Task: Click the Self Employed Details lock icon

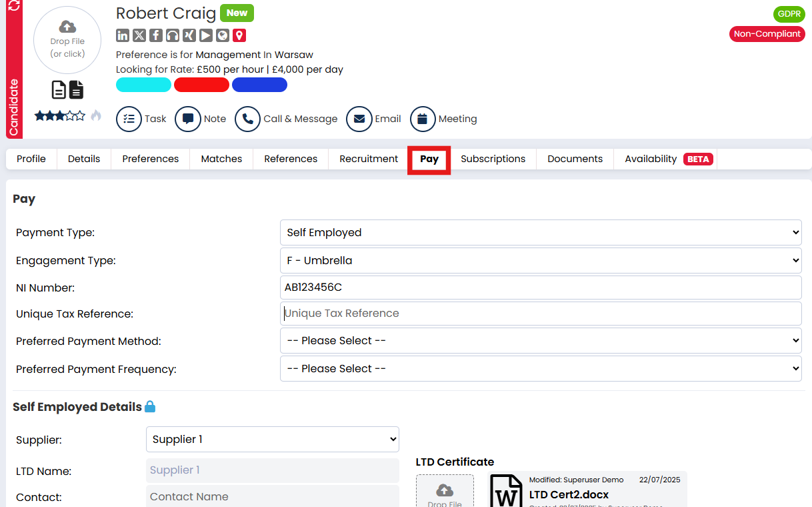Action: 150,407
